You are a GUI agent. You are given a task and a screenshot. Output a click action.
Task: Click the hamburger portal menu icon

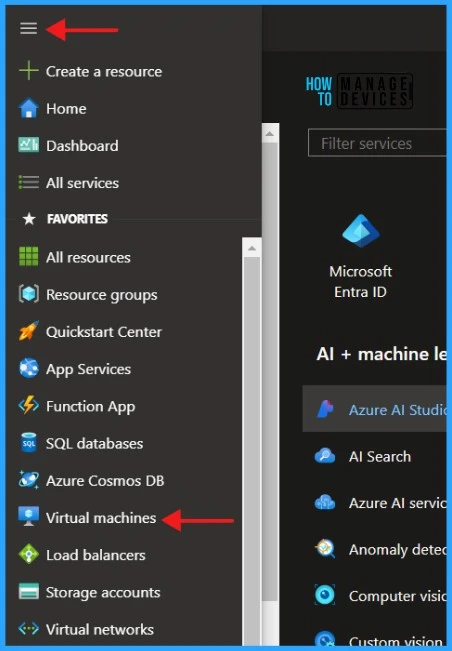click(29, 28)
